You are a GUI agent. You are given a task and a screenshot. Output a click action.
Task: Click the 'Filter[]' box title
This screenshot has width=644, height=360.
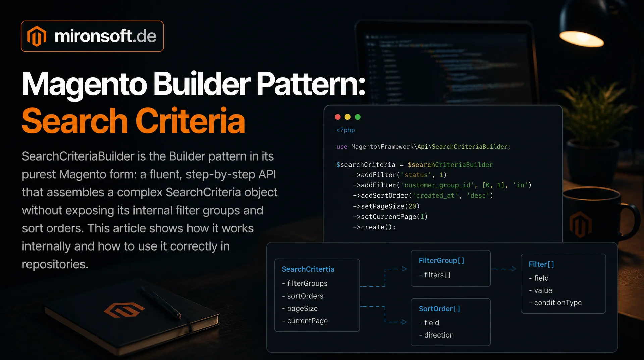coord(541,264)
